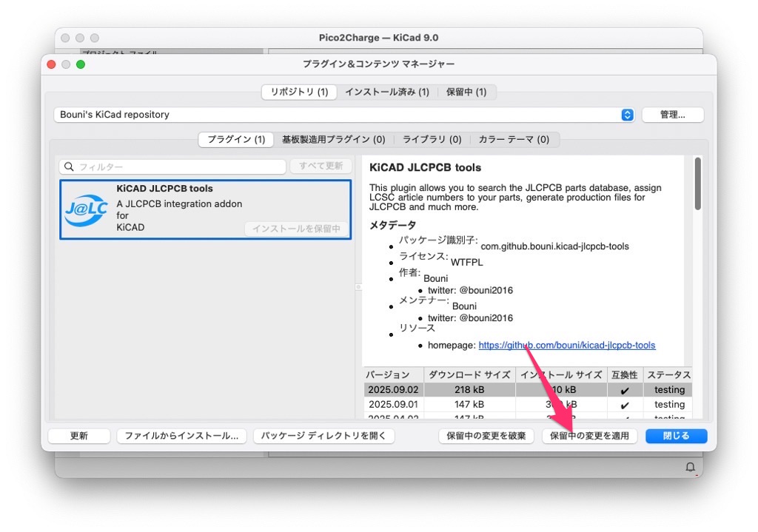Click the description pane vertical scrollbar
This screenshot has width=758, height=532.
click(x=697, y=183)
